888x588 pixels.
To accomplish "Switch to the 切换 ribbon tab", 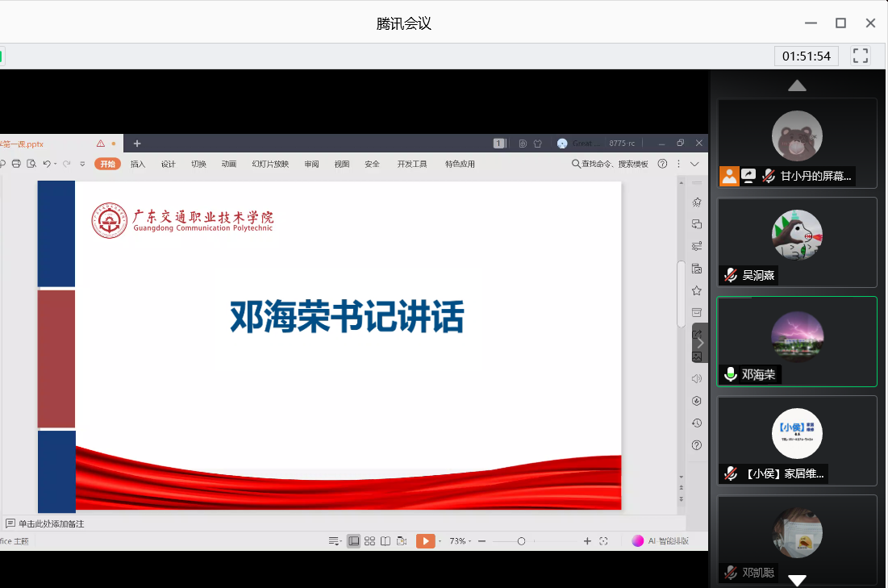I will click(198, 164).
